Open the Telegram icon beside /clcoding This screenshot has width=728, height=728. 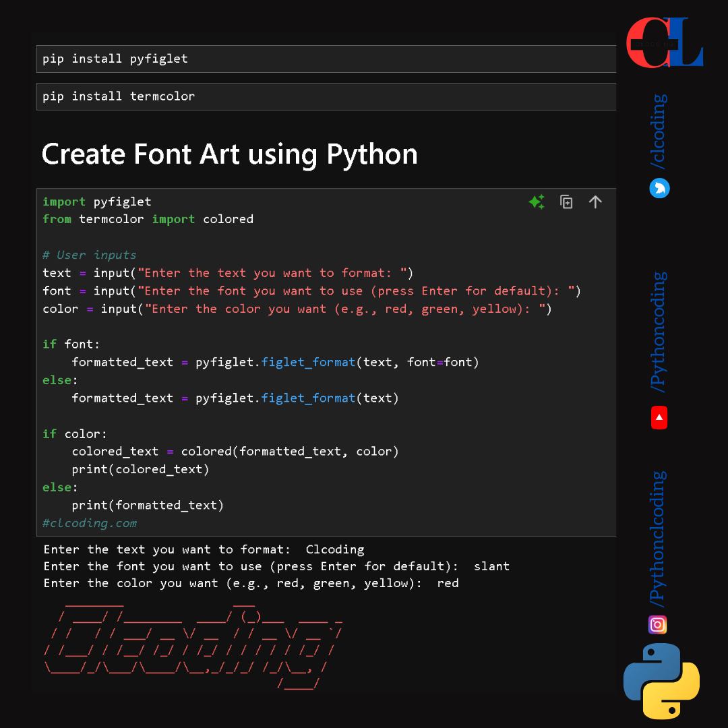[x=659, y=188]
